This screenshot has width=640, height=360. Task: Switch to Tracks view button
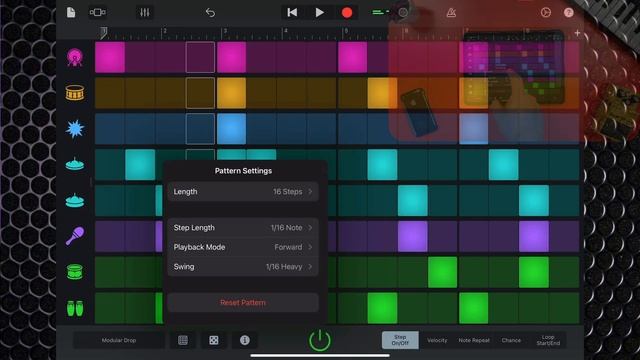98,13
